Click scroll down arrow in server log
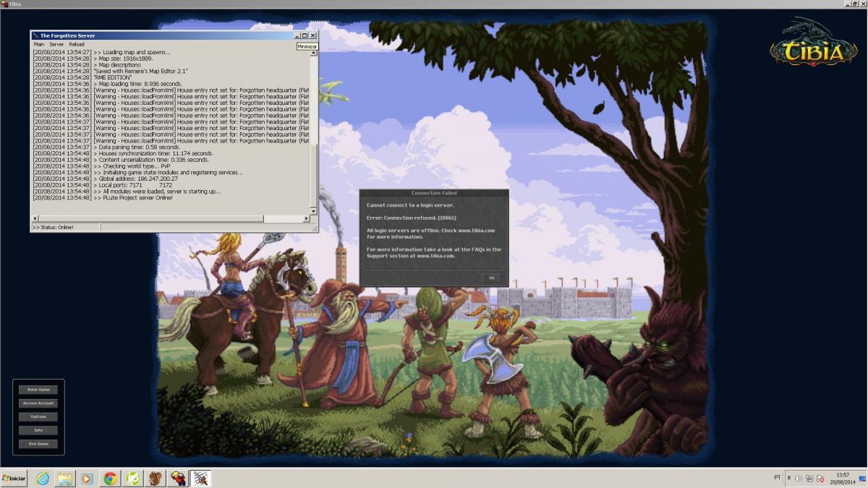Viewport: 868px width, 488px height. (x=314, y=211)
